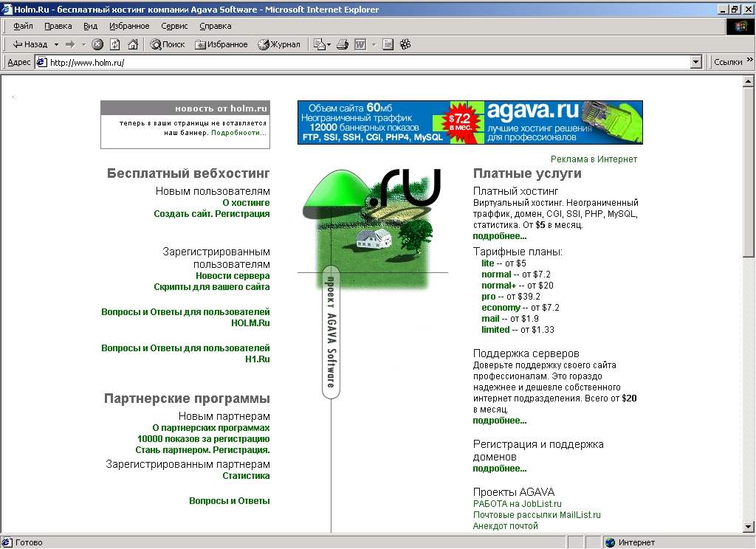Click the Refresh page toolbar icon
Image resolution: width=756 pixels, height=549 pixels.
114,44
